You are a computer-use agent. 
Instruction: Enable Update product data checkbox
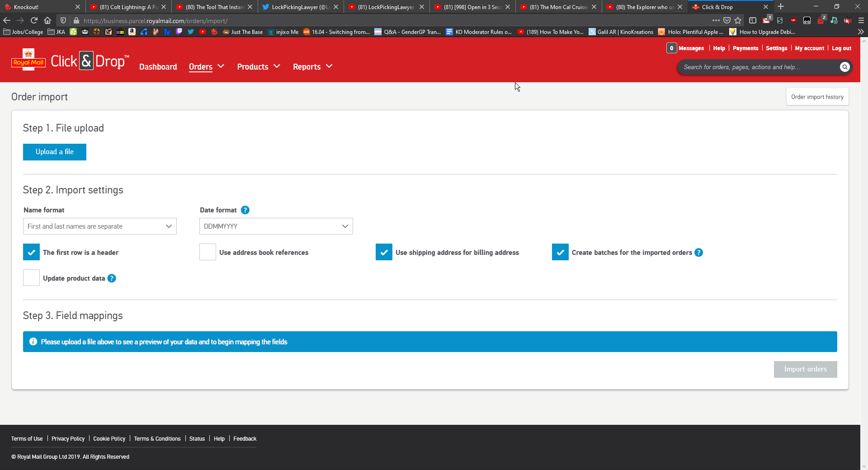coord(31,278)
